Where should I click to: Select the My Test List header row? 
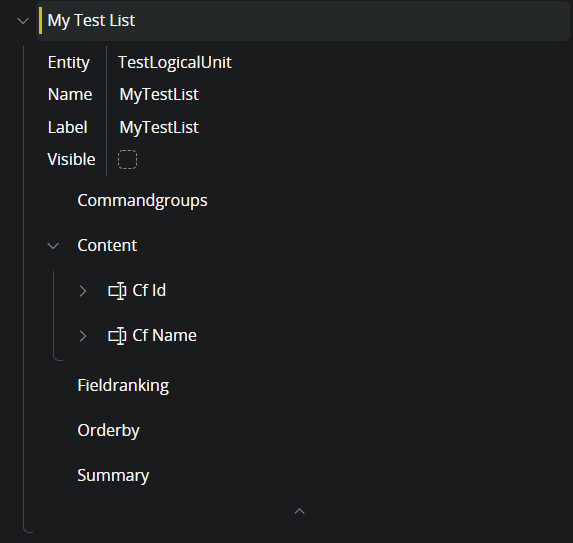(x=303, y=20)
